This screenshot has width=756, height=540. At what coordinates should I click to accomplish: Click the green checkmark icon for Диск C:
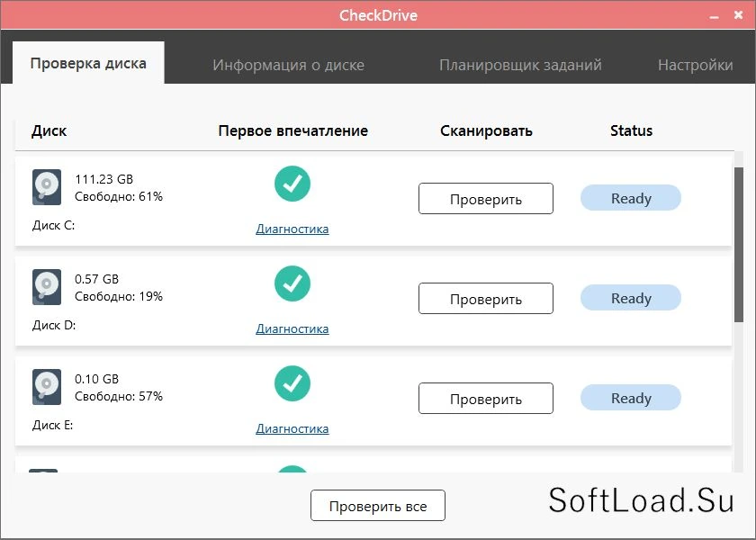click(x=292, y=184)
